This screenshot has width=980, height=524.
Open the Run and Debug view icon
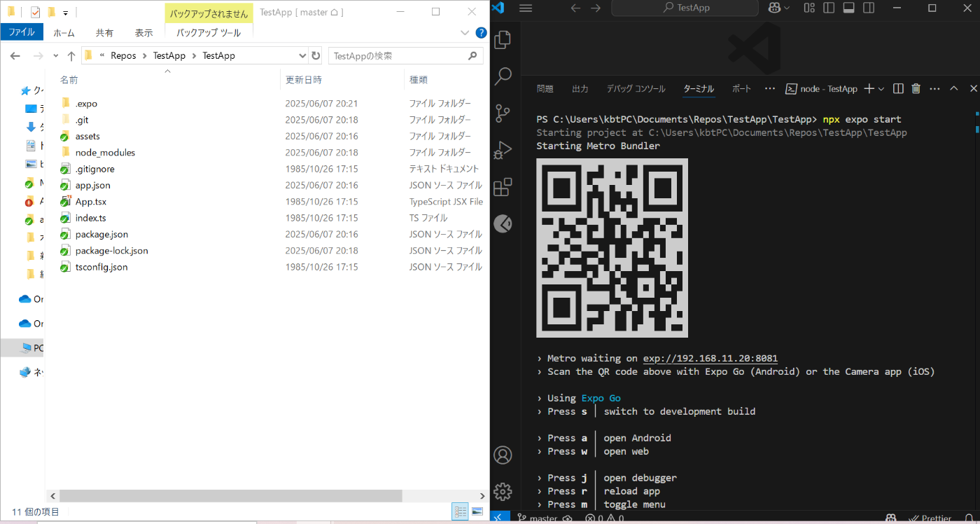[503, 151]
